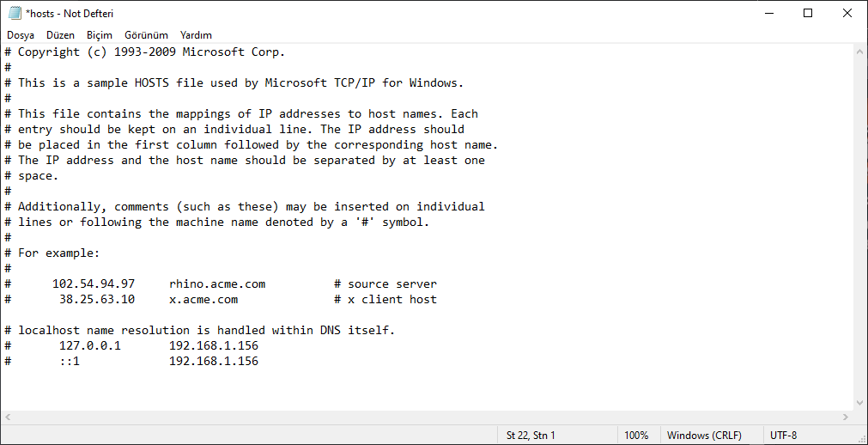Viewport: 868px width, 445px height.
Task: Click the St 22, Stn 1 status indicator
Action: point(531,436)
